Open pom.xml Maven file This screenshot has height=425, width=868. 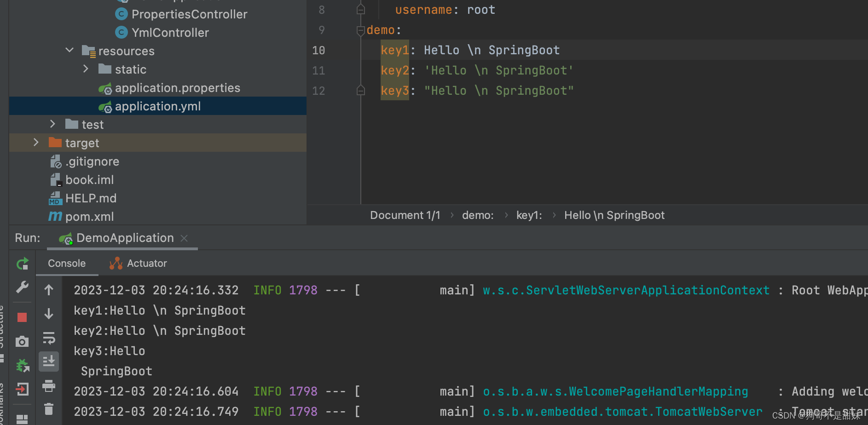point(89,217)
